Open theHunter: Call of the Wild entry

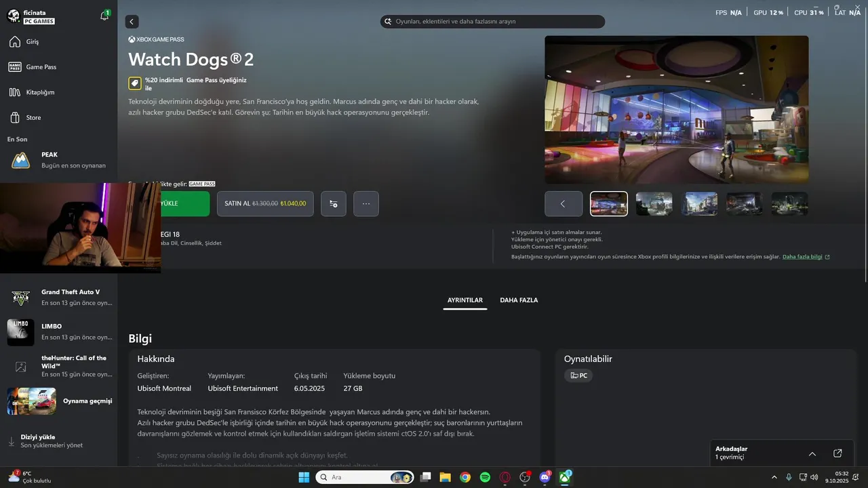click(58, 366)
